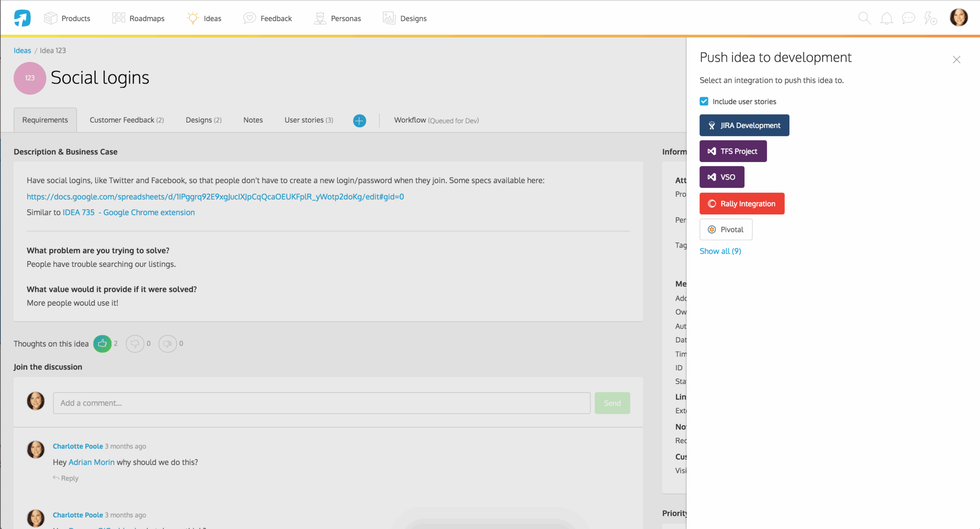Open Charlotte Poole's name on second comment

(x=78, y=515)
